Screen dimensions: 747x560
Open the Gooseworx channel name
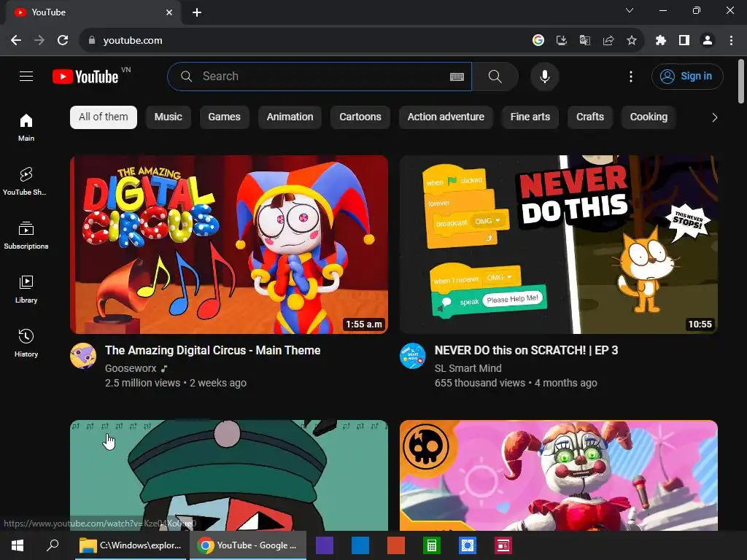click(x=131, y=368)
